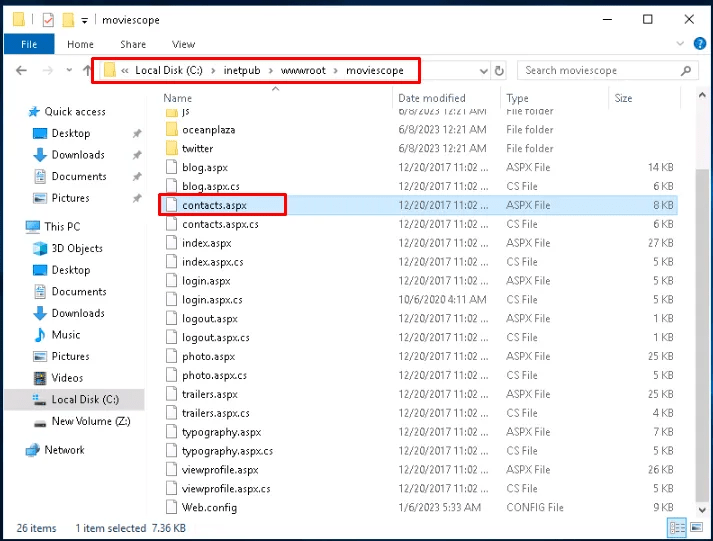Open the Music folder in the navigation pane
Viewport: 713px width, 541px height.
(x=66, y=335)
